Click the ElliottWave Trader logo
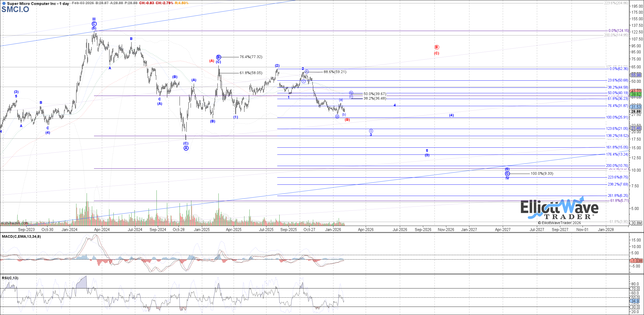The height and width of the screenshot is (315, 644). tap(559, 209)
